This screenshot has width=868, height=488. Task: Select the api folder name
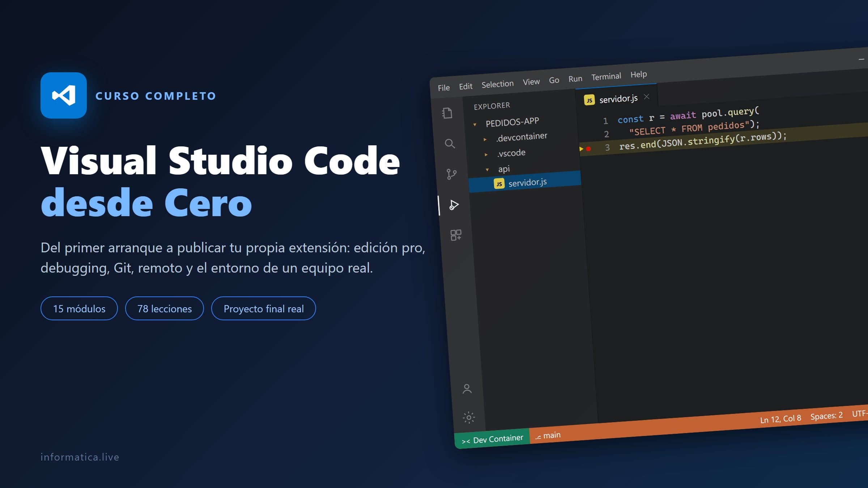[x=504, y=169]
